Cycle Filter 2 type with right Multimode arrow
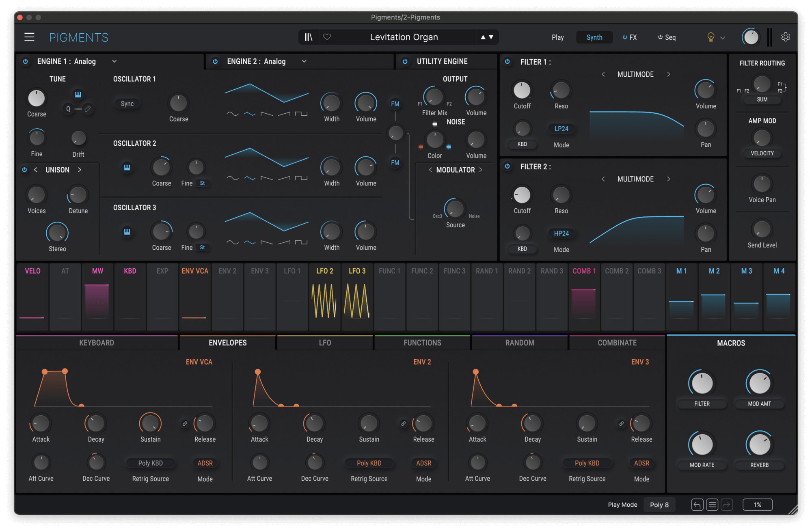The image size is (812, 531). [668, 179]
